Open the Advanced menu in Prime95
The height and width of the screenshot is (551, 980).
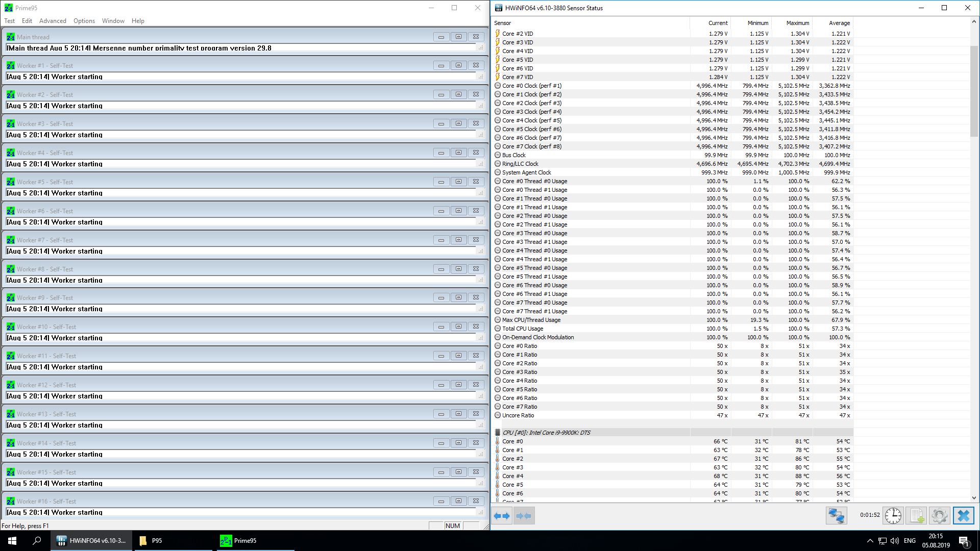point(53,21)
